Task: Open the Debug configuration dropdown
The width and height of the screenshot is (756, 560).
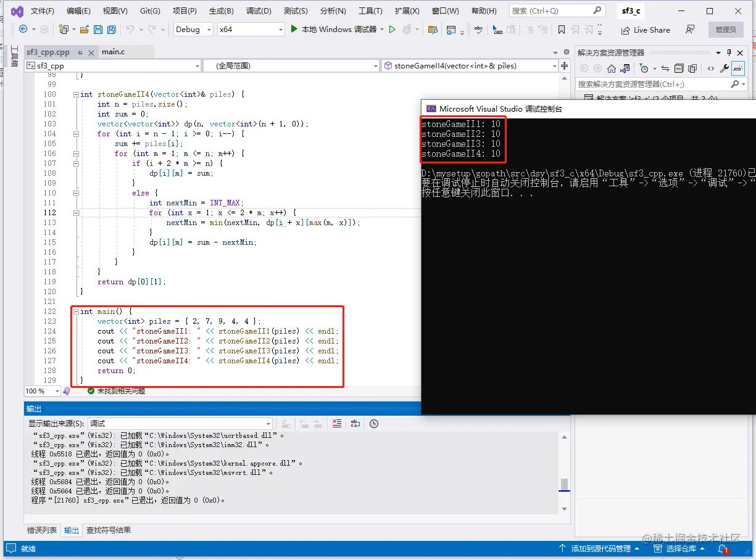Action: 193,29
